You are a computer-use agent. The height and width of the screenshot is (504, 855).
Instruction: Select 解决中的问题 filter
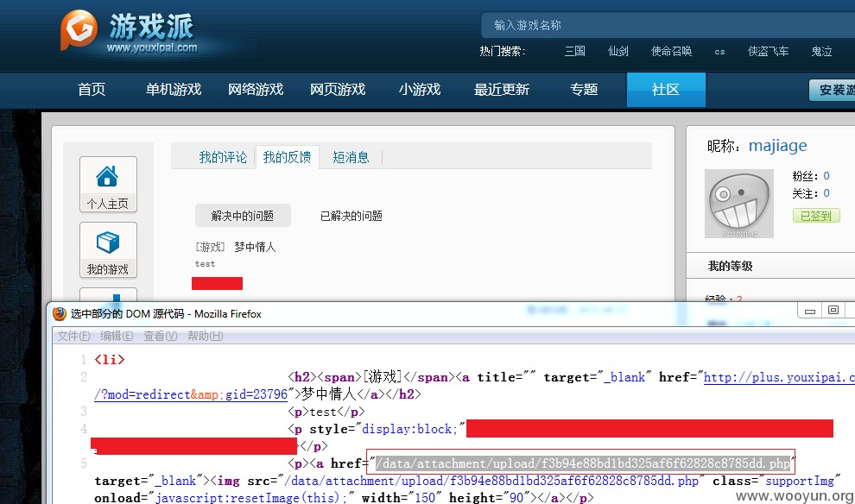coord(243,216)
